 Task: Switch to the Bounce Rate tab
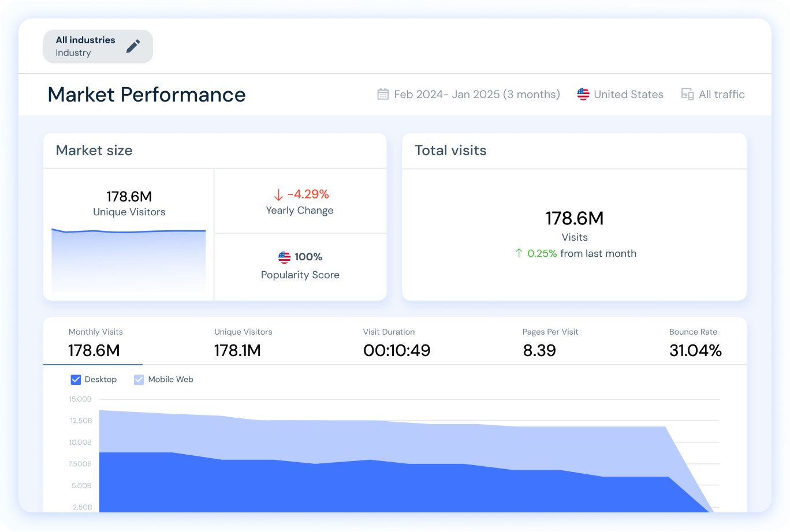pos(695,342)
